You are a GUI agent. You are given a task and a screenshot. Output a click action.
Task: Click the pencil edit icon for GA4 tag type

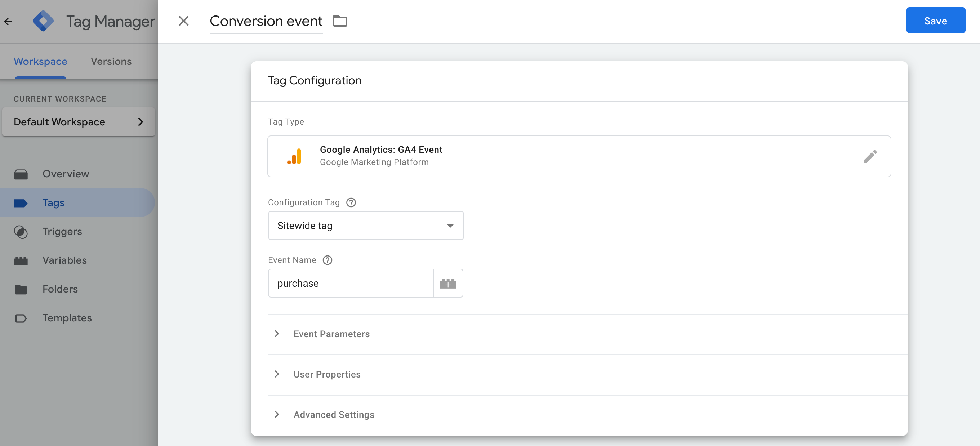coord(870,156)
